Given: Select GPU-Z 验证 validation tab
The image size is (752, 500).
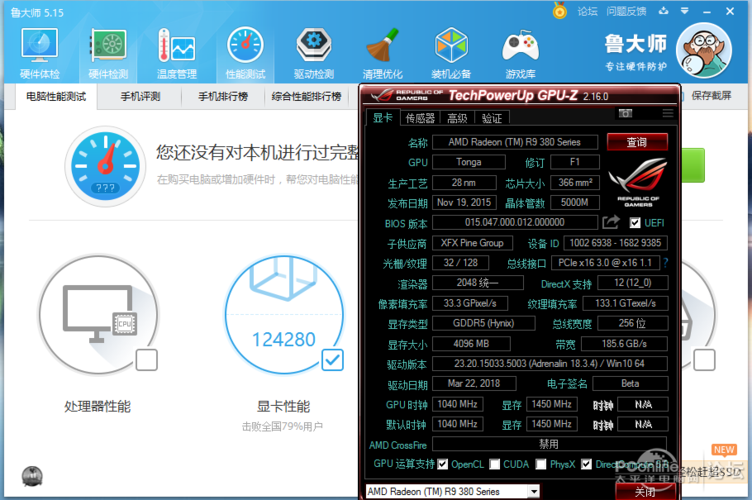Looking at the screenshot, I should 492,118.
